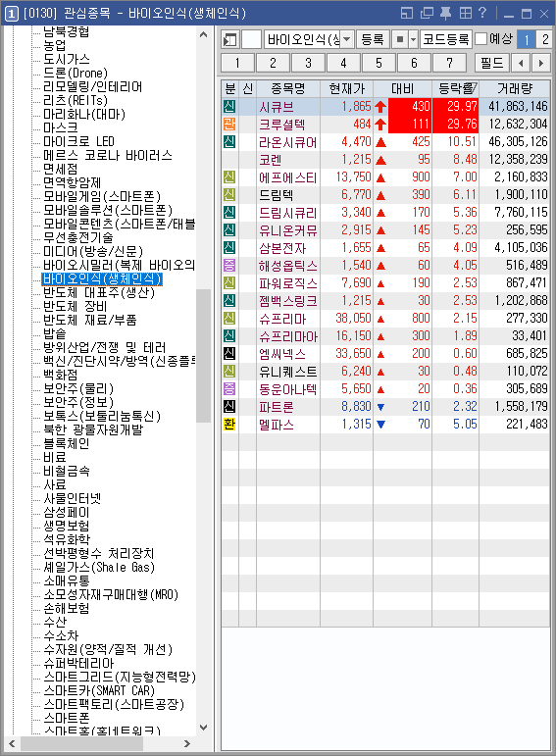The image size is (556, 756).
Task: Click the black badge beside 엠씨넥스
Action: 229,353
